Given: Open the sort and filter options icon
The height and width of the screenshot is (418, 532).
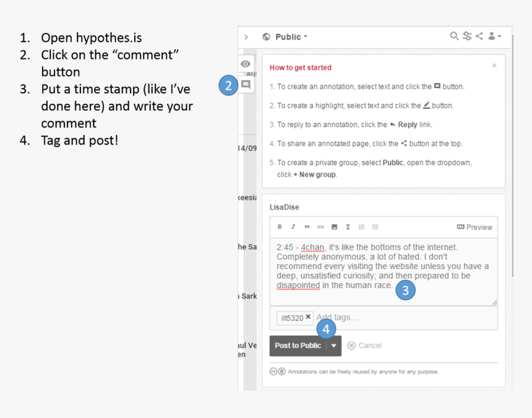Looking at the screenshot, I should point(467,36).
